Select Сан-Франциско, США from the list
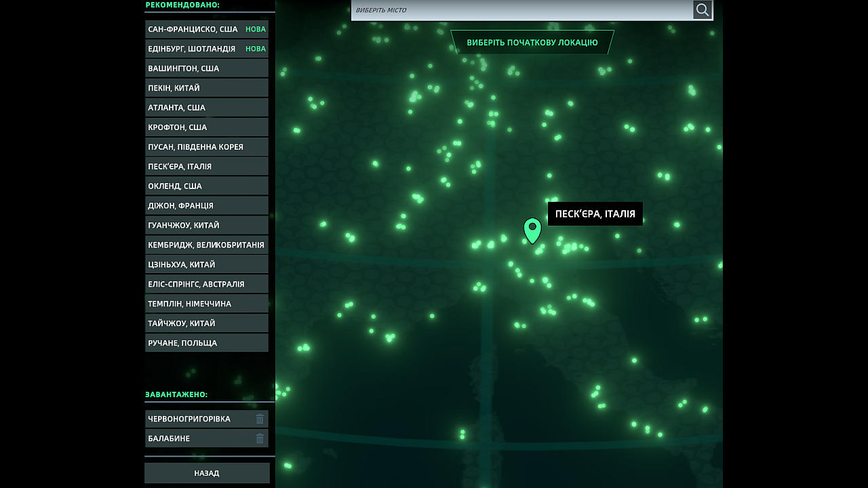Image resolution: width=868 pixels, height=488 pixels. pos(207,29)
